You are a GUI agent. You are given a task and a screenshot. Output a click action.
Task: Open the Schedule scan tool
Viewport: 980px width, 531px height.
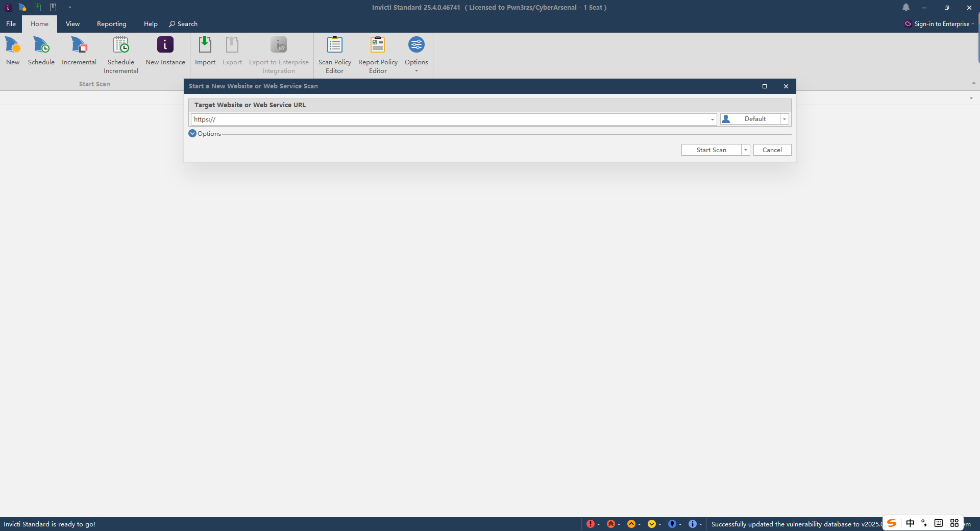pyautogui.click(x=41, y=51)
